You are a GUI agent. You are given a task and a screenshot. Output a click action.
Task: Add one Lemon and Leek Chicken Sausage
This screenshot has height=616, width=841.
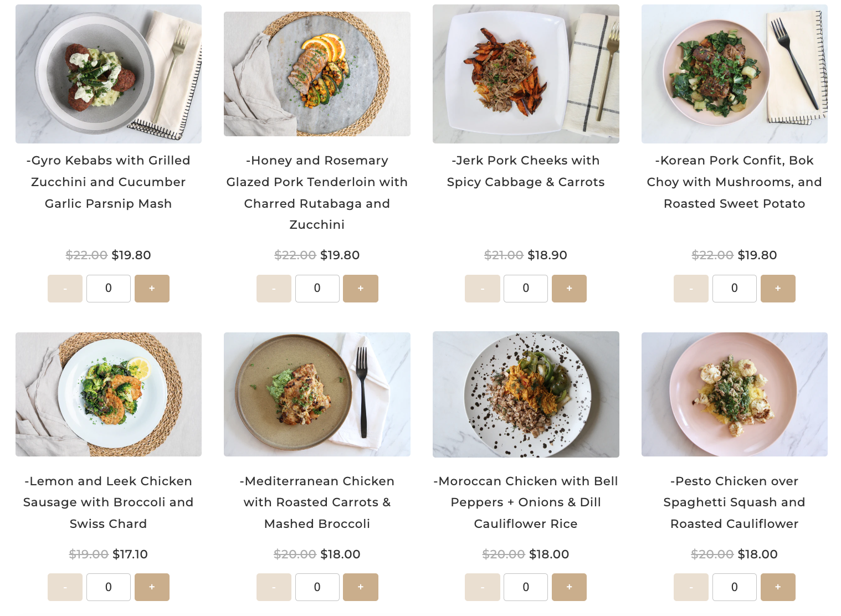152,587
